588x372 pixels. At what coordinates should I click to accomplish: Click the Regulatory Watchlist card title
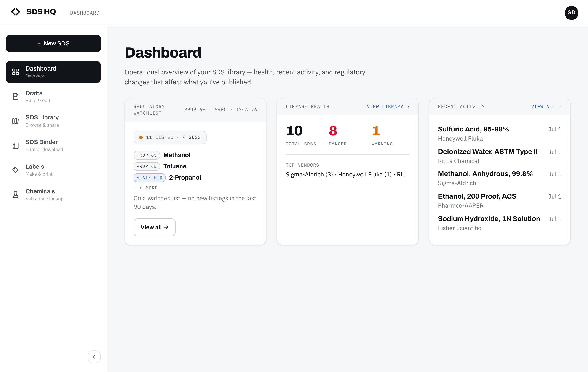tap(149, 110)
